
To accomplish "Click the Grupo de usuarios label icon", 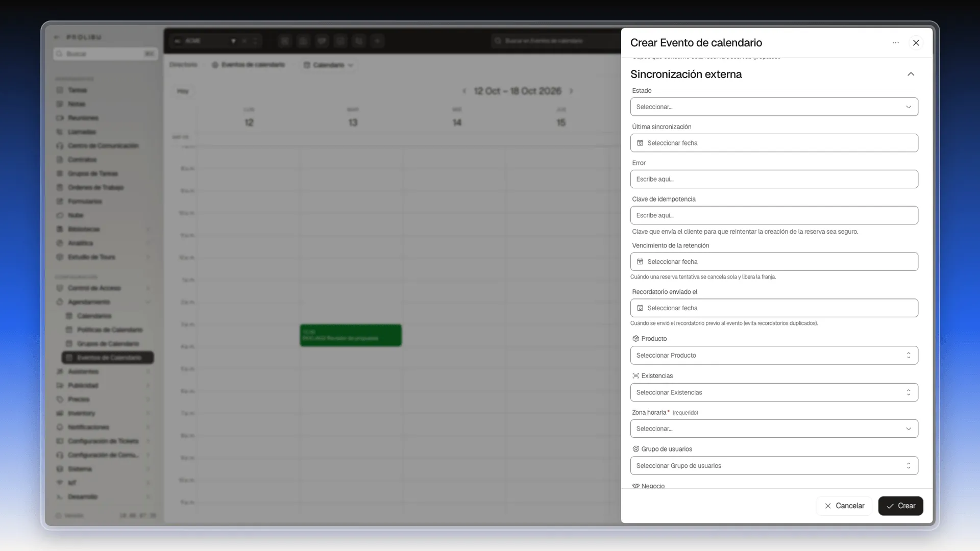I will point(635,449).
